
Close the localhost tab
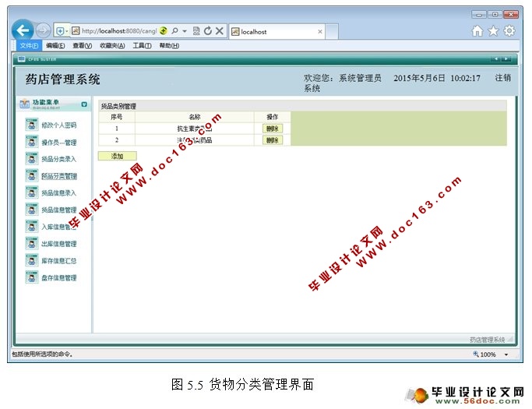pyautogui.click(x=319, y=32)
